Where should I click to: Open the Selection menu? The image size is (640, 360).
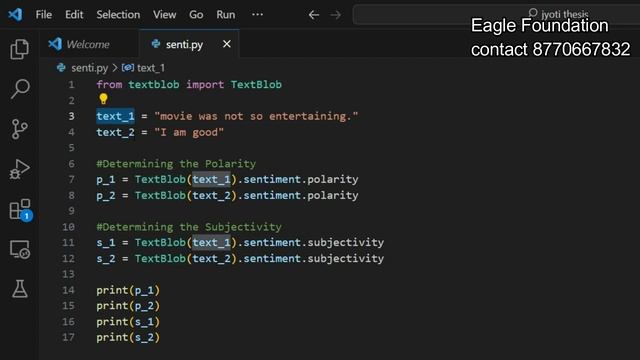point(118,15)
